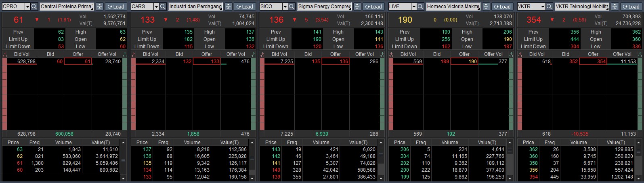Click the search magnifier next to CARS
This screenshot has width=644, height=183.
pos(163,6)
